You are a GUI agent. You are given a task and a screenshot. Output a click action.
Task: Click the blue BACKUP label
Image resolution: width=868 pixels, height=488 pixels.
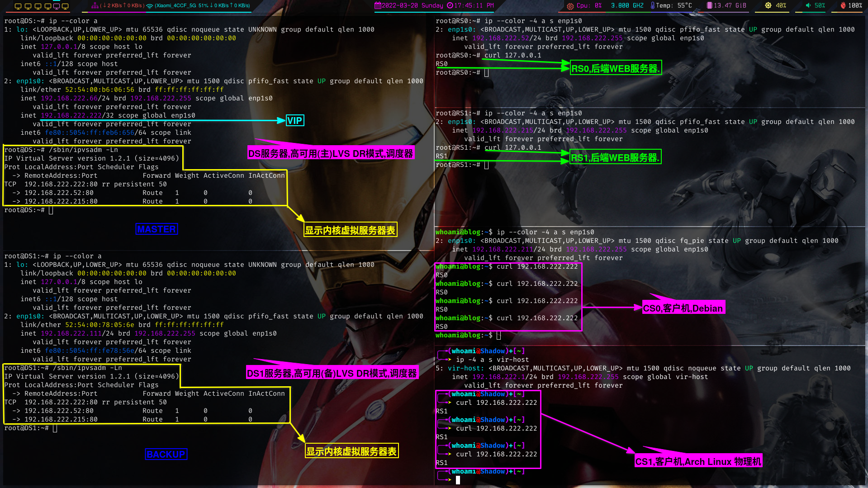(x=166, y=454)
